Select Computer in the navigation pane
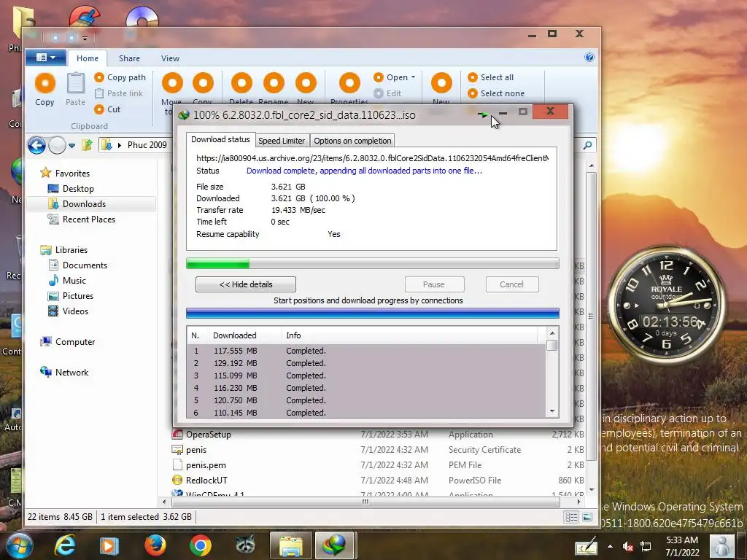747x560 pixels. [68, 341]
